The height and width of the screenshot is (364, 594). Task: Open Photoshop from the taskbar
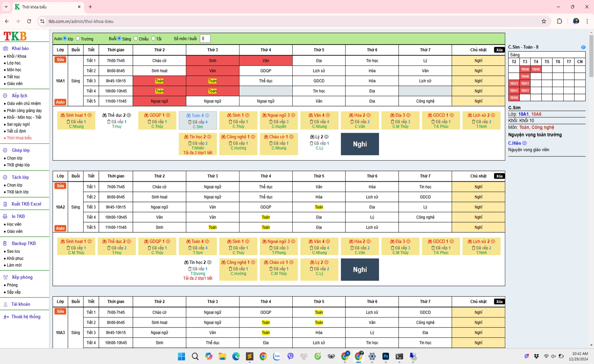(x=385, y=356)
